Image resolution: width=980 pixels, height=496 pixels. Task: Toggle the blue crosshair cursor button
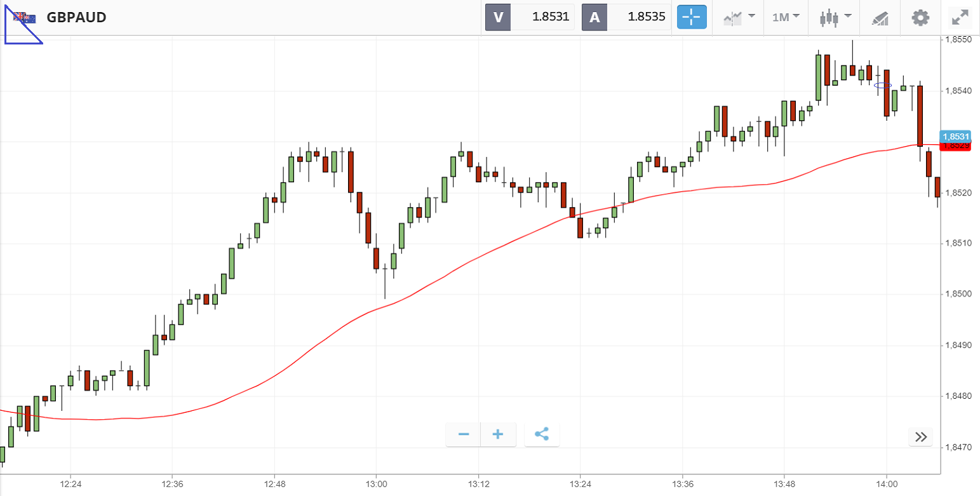click(x=692, y=17)
